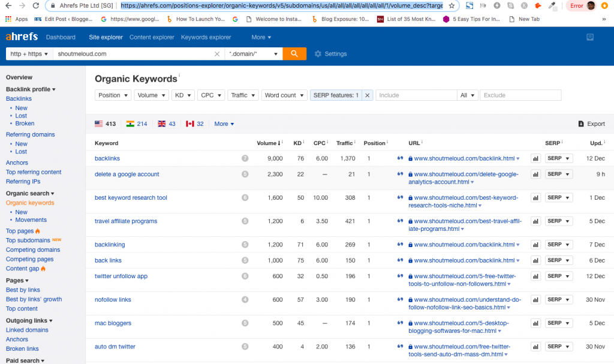The image size is (614, 364).
Task: Open the All match-type dropdown
Action: tap(468, 95)
